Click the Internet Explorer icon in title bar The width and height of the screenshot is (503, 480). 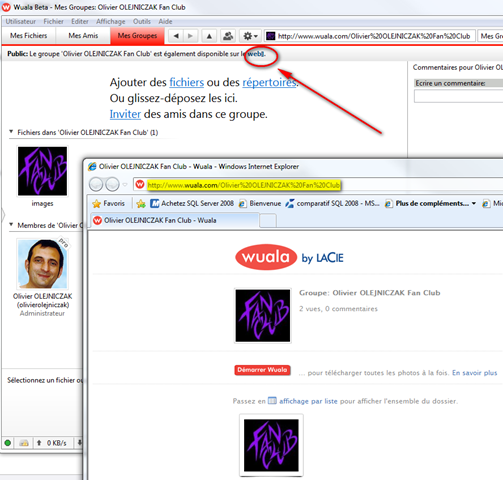(x=92, y=166)
